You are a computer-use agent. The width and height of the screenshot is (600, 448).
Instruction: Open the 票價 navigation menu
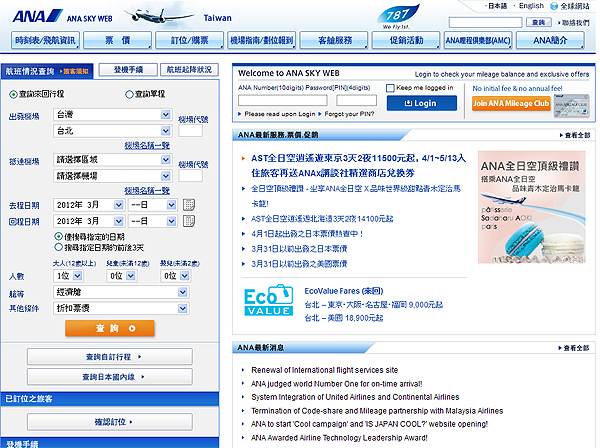coord(117,40)
